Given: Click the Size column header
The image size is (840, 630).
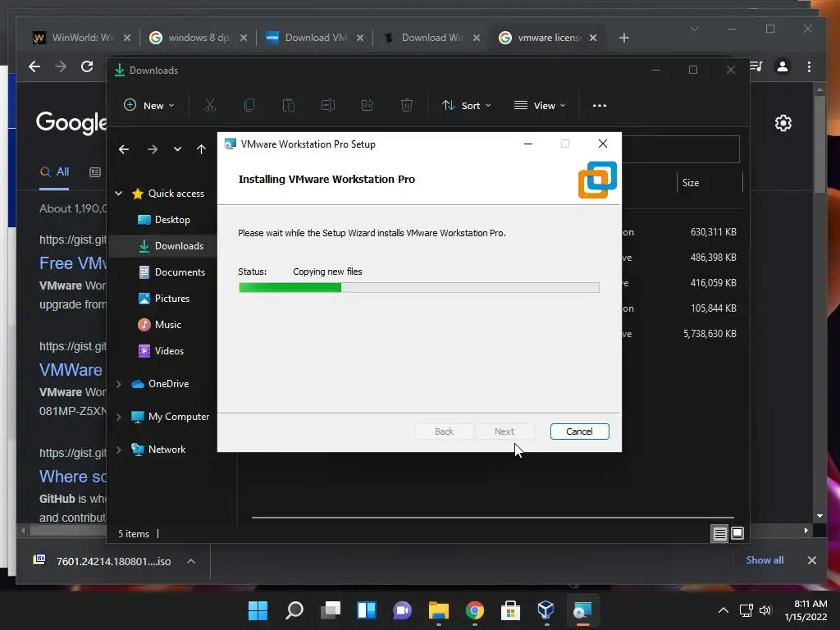Looking at the screenshot, I should coord(710,183).
